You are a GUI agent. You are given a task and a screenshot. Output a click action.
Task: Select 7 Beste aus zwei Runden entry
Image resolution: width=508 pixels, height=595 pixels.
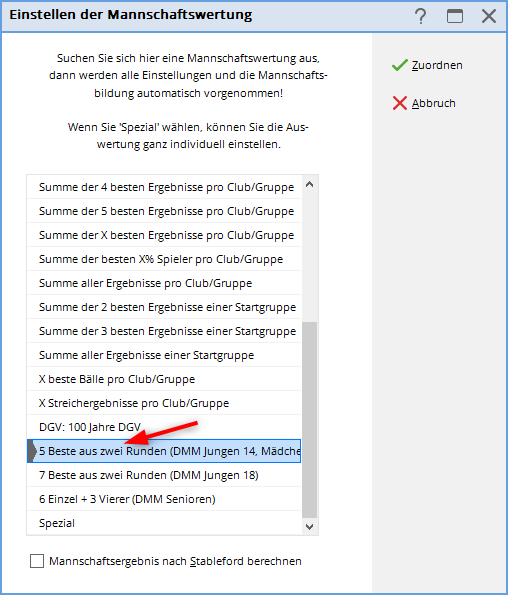click(164, 475)
